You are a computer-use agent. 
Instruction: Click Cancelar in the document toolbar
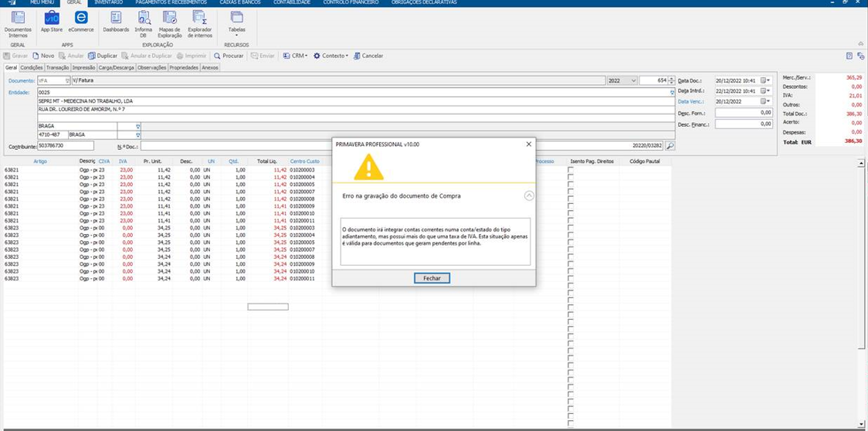click(368, 56)
